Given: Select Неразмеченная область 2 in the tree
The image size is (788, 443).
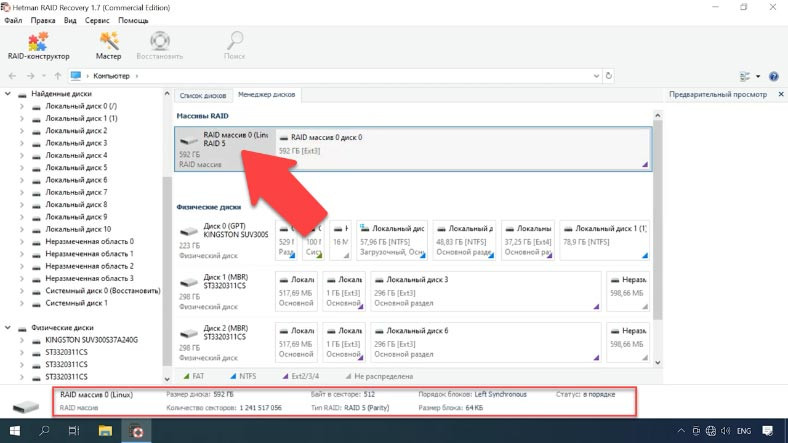Looking at the screenshot, I should coord(89,266).
